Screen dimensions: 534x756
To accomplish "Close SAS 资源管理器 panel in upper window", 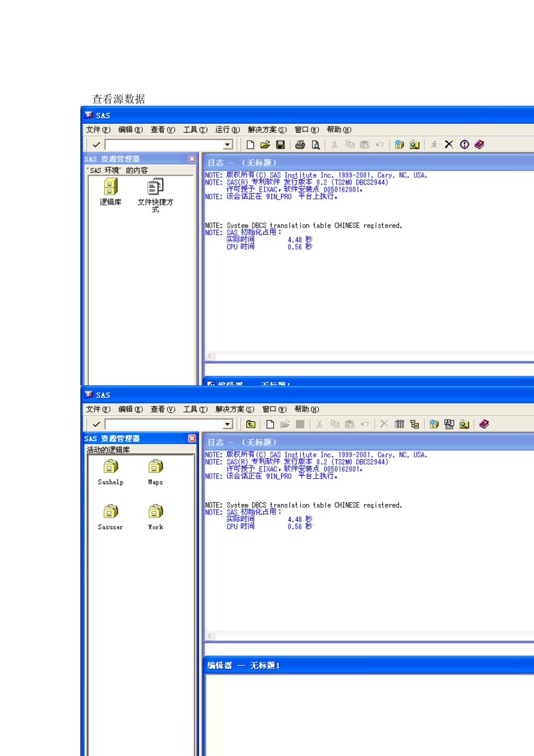I will click(x=192, y=159).
